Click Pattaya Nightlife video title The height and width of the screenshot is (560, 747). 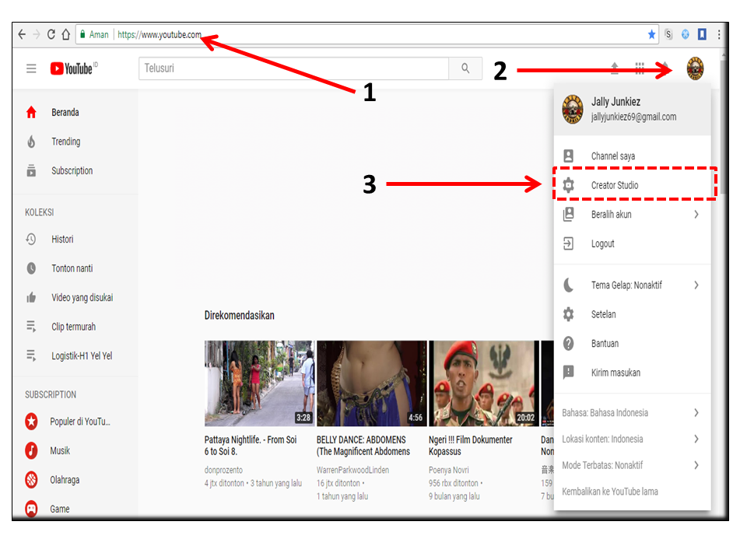click(x=251, y=445)
